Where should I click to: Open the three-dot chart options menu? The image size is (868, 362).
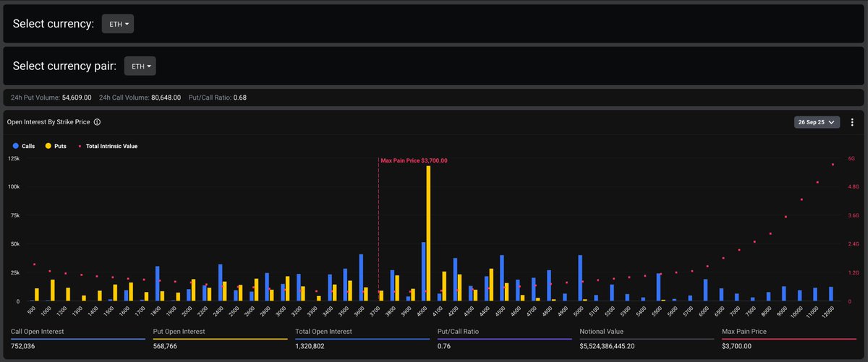852,123
